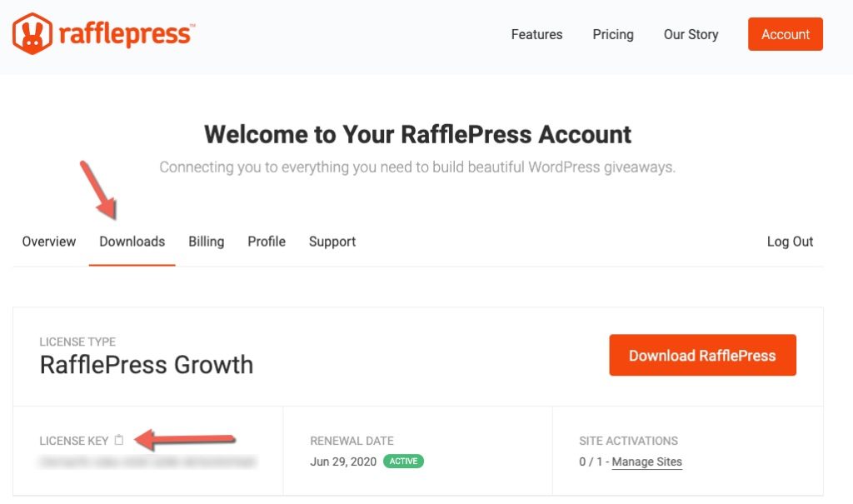Click the Jun 29, 2020 renewal date
The image size is (853, 504).
[343, 462]
